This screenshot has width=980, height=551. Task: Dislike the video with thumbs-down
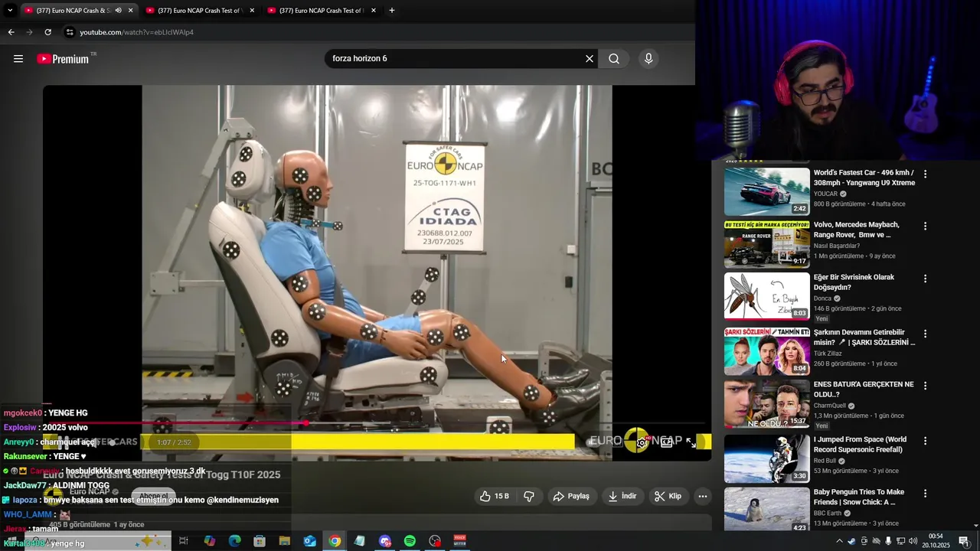coord(529,497)
